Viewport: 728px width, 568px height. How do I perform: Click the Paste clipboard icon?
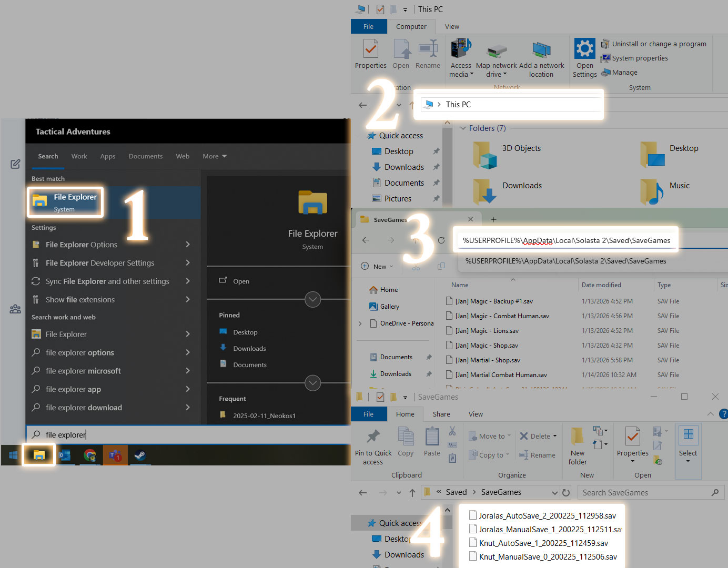(x=432, y=437)
